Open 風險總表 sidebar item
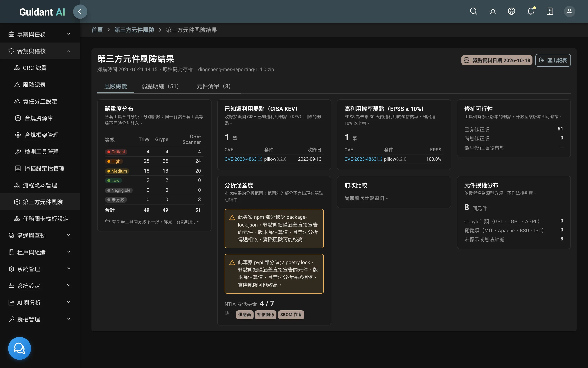The width and height of the screenshot is (588, 368). (40, 85)
